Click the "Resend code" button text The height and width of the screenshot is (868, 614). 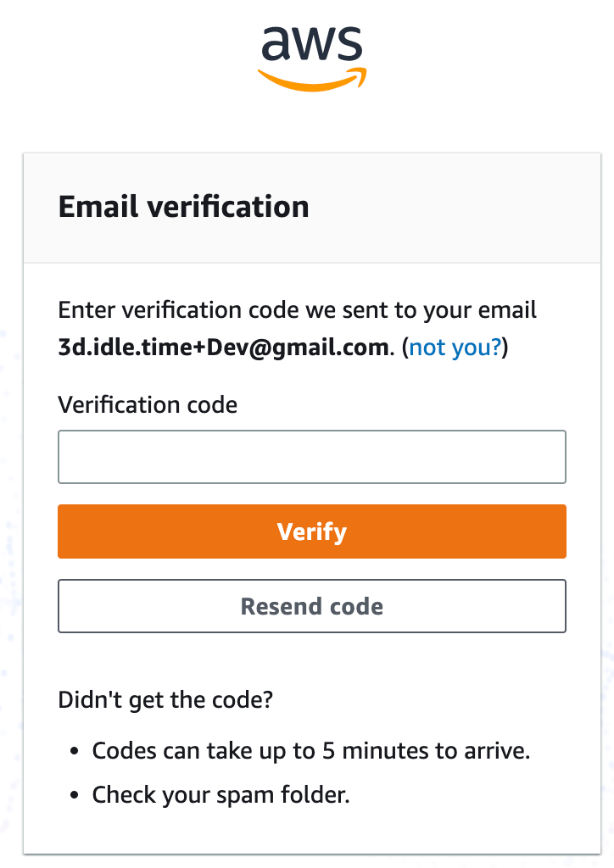point(312,606)
